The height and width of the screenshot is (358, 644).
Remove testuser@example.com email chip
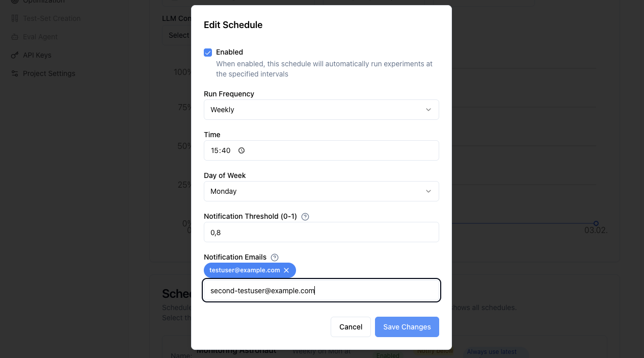click(286, 270)
